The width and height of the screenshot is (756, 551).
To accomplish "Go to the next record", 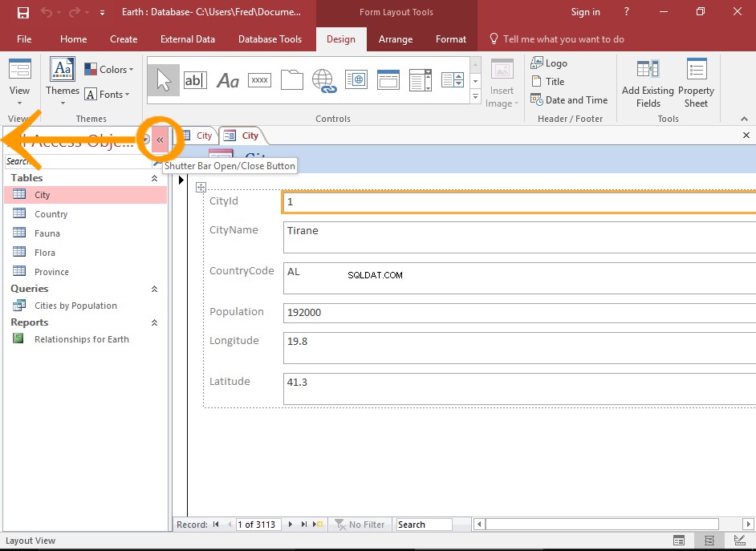I will pos(291,524).
